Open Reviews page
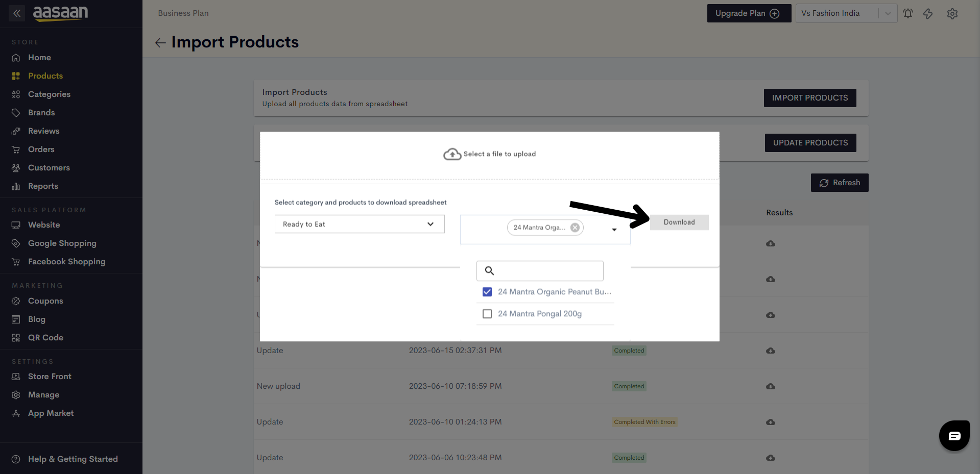Viewport: 980px width, 474px height. tap(44, 131)
